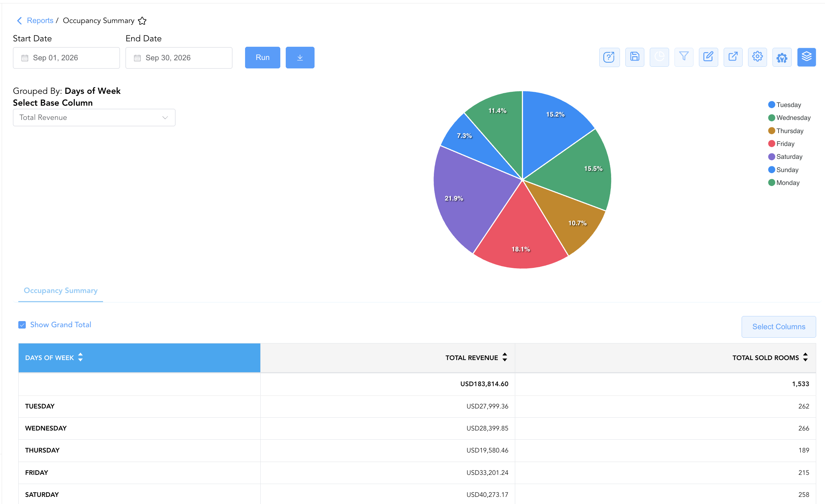Screen dimensions: 825x504
Task: Open the filter funnel icon
Action: (x=684, y=57)
